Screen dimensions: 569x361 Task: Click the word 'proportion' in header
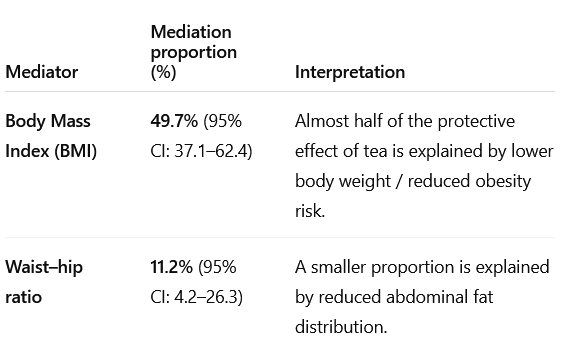pos(194,53)
